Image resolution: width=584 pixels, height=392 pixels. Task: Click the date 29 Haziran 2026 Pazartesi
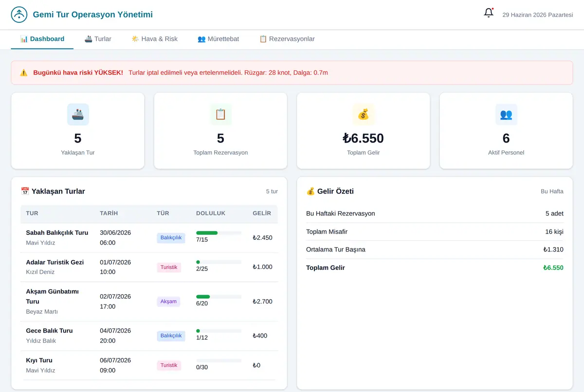538,15
